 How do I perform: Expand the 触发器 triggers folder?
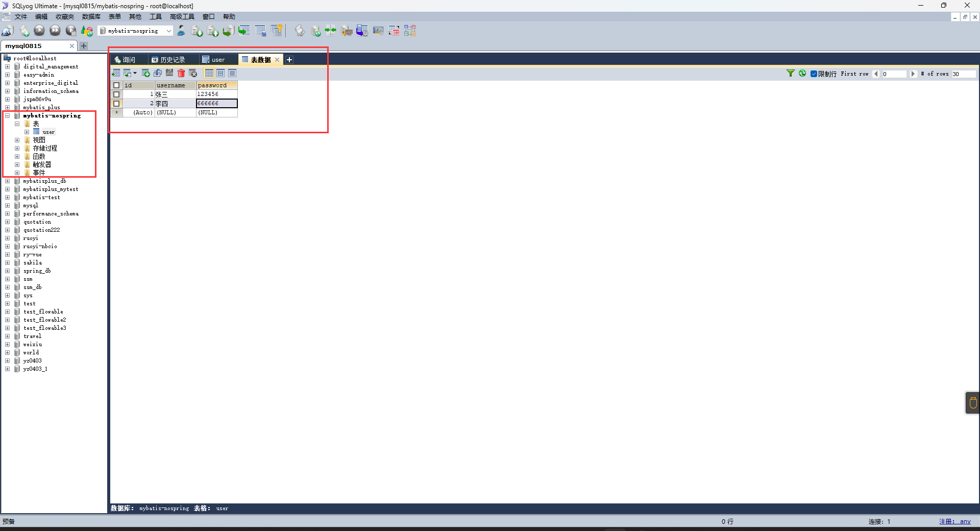coord(17,165)
